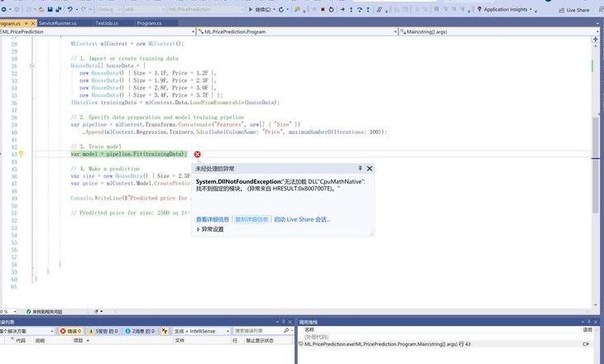604x364 pixels.
Task: Click the Restart debugging icon
Action: (331, 9)
